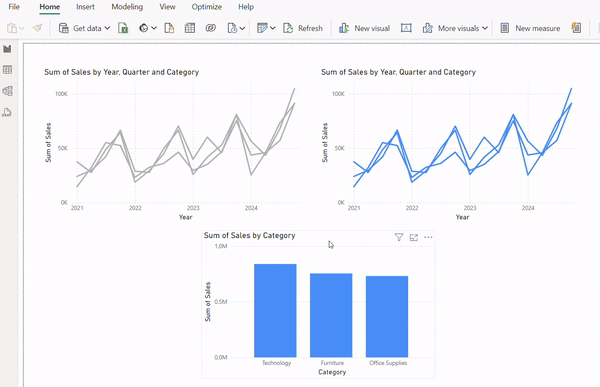The image size is (600, 387).
Task: Click the Format painter brush icon
Action: point(37,28)
